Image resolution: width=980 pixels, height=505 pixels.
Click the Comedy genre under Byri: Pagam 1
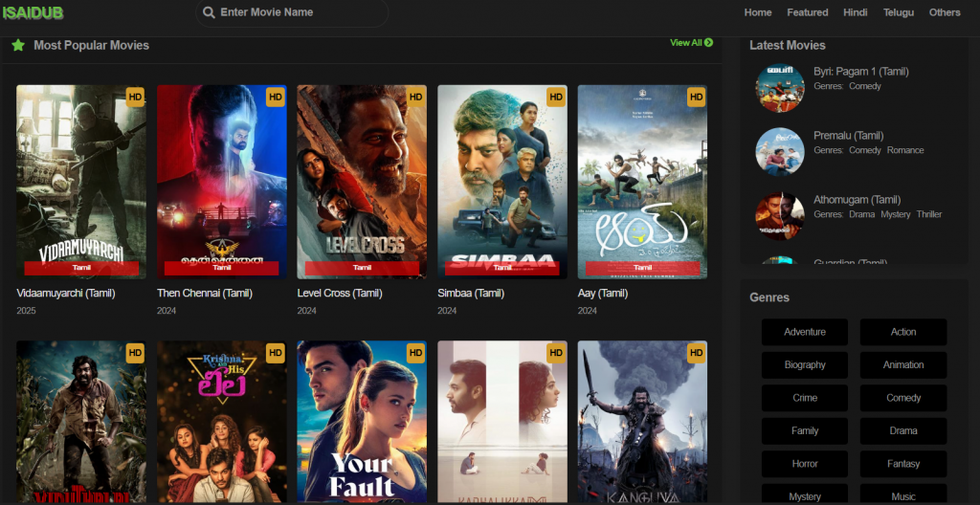pos(865,86)
